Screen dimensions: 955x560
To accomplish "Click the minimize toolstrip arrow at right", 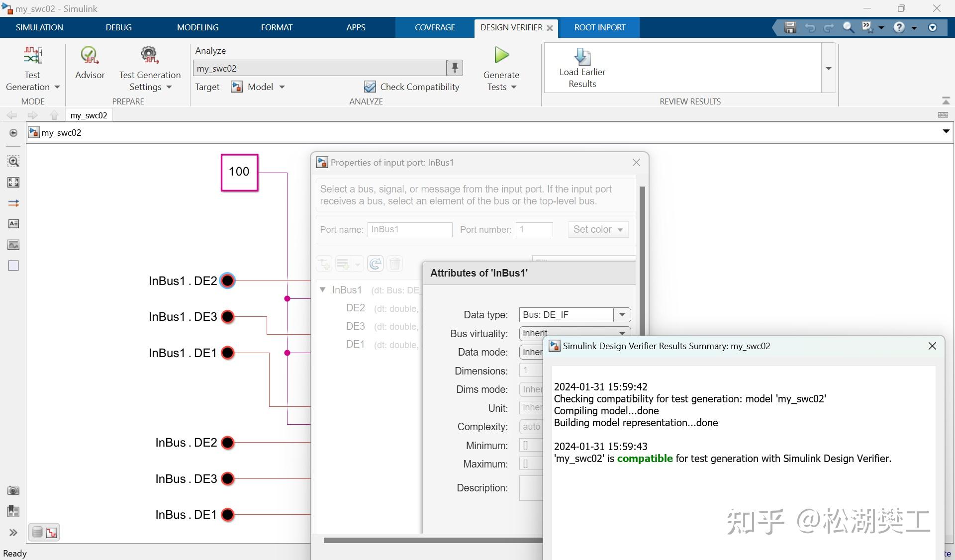I will (946, 101).
